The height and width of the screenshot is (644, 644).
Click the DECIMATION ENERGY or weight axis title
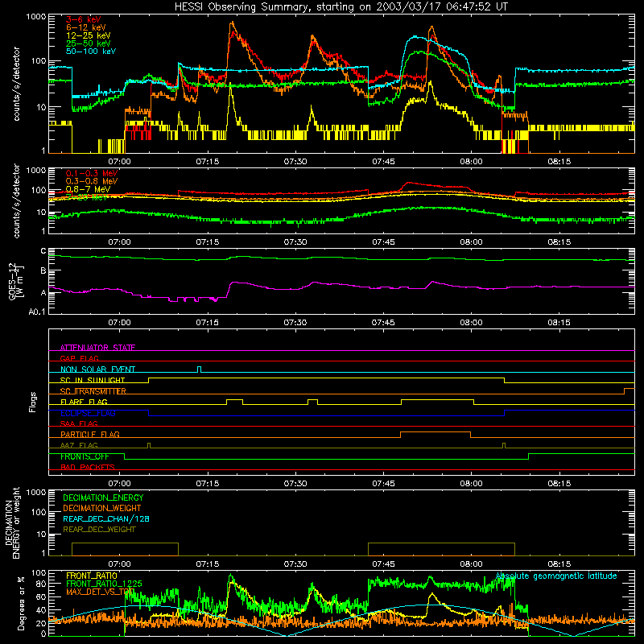click(12, 522)
